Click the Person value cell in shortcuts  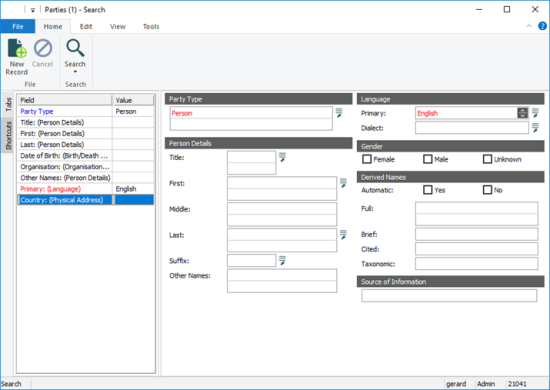133,111
